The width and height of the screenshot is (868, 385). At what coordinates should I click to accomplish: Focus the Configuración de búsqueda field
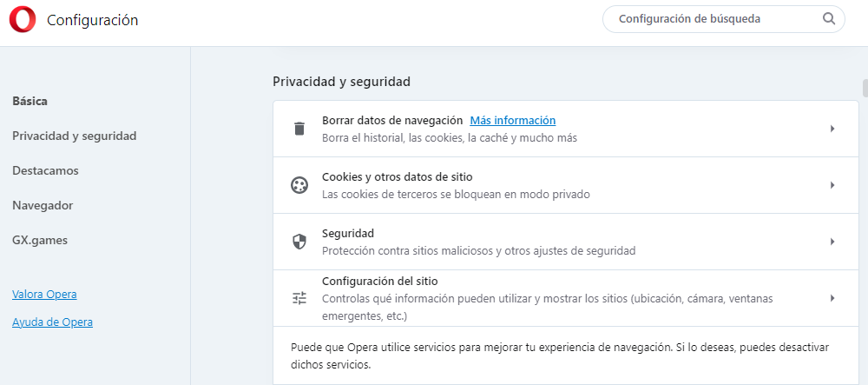[x=724, y=19]
